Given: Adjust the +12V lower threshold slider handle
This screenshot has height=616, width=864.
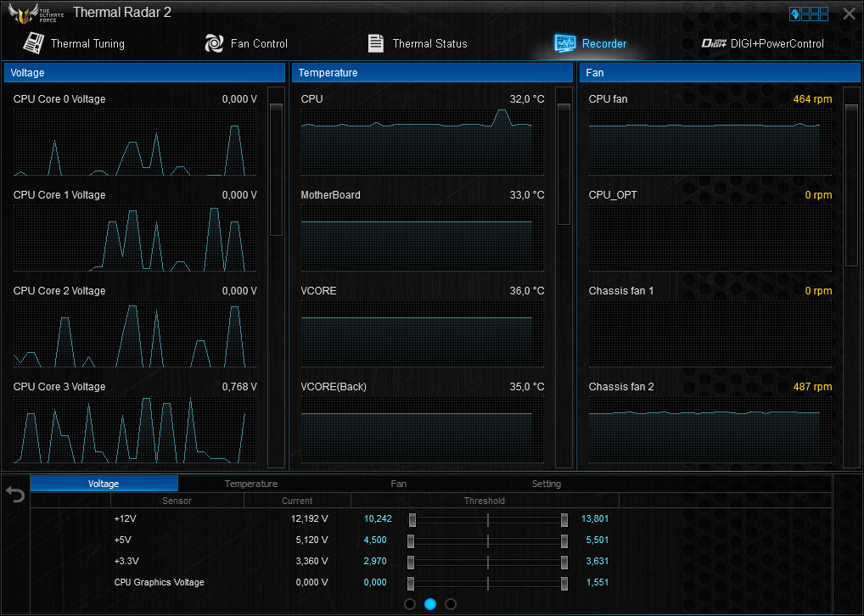Looking at the screenshot, I should tap(412, 519).
